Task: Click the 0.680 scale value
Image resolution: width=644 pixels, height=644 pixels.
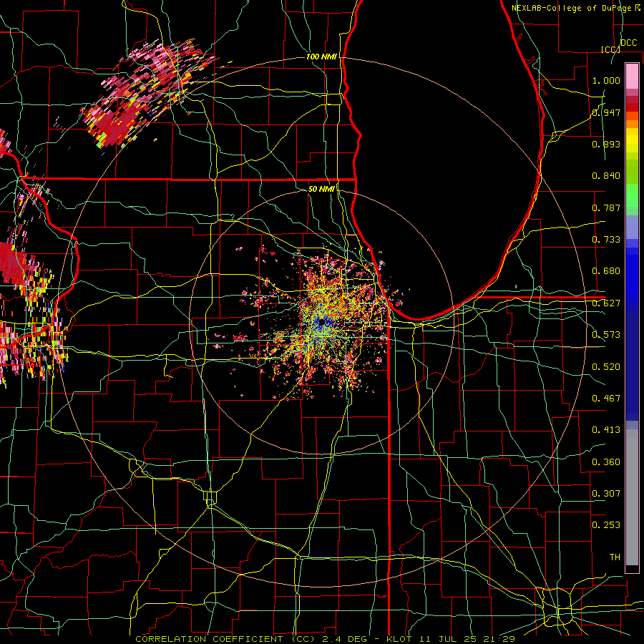Action: 606,271
